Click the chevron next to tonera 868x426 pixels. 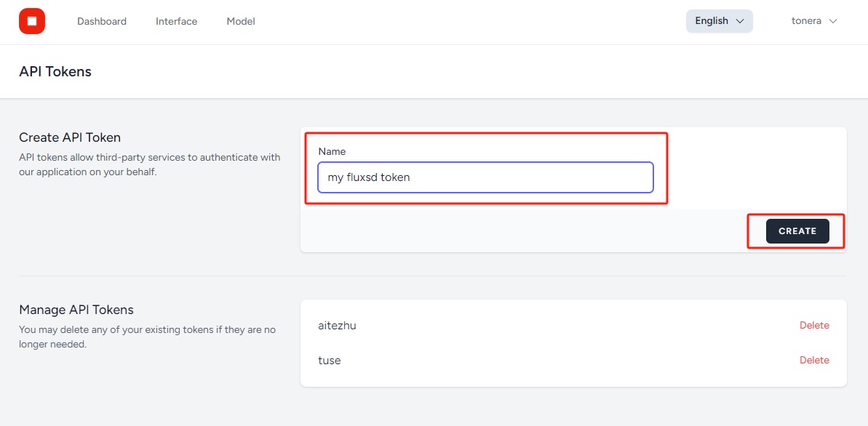[832, 21]
